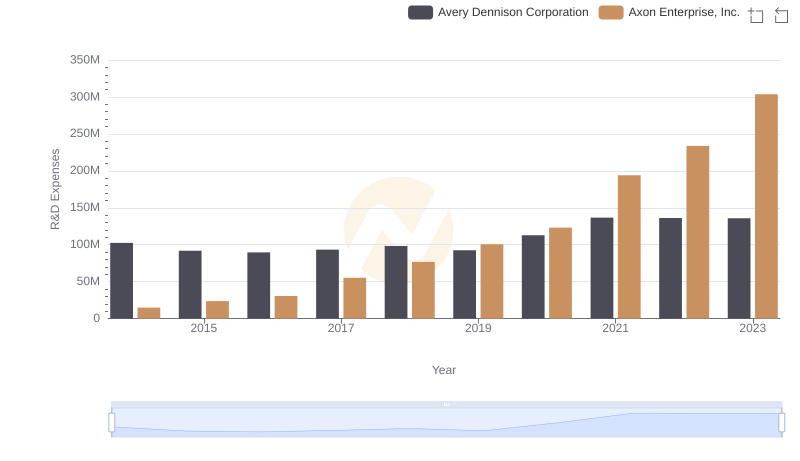This screenshot has width=800, height=461.
Task: Click the data zoom top drag bar
Action: (x=446, y=404)
